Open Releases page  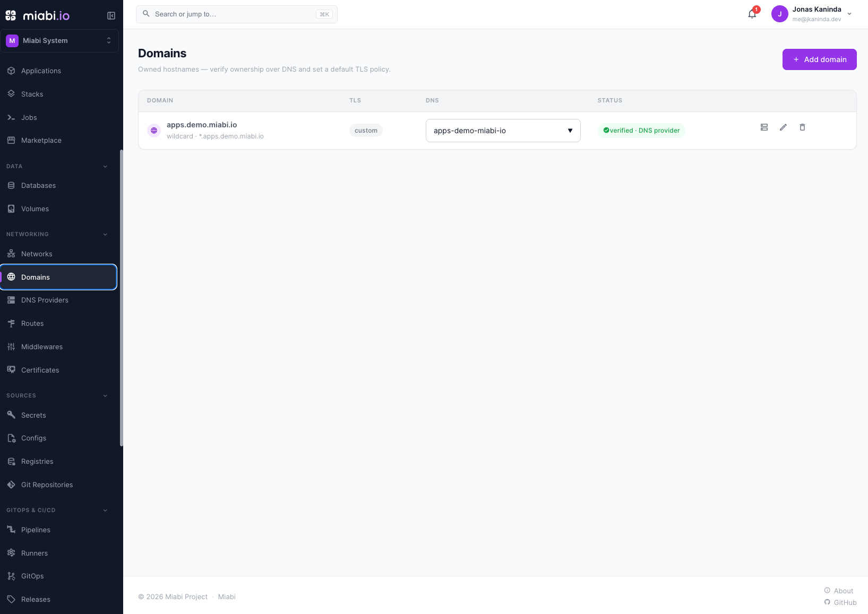coord(58,599)
